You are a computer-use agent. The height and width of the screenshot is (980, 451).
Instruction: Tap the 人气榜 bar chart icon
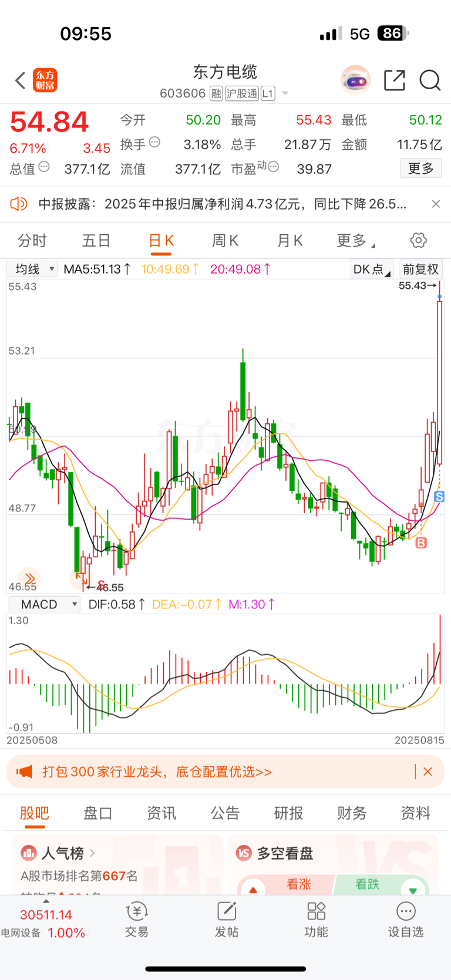(28, 853)
